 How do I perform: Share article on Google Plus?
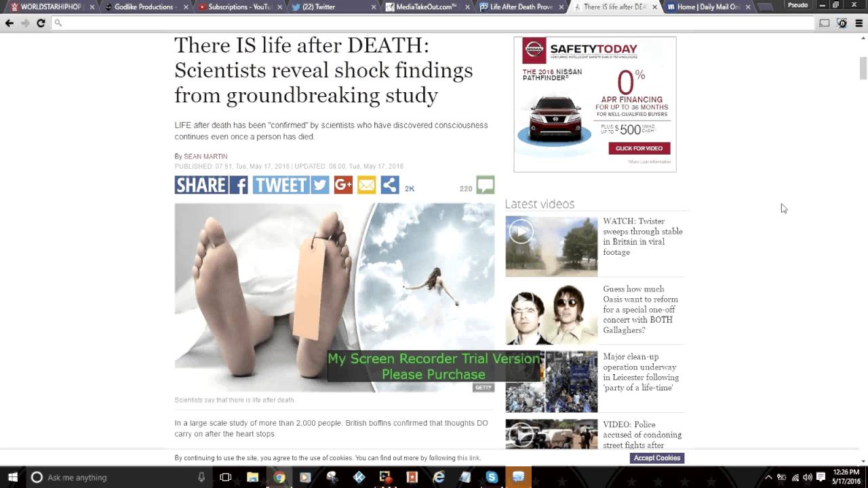[343, 184]
